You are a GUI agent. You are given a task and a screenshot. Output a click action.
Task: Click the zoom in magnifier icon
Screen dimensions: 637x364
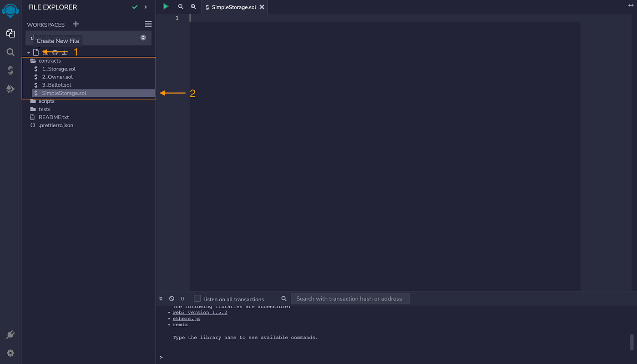coord(193,7)
